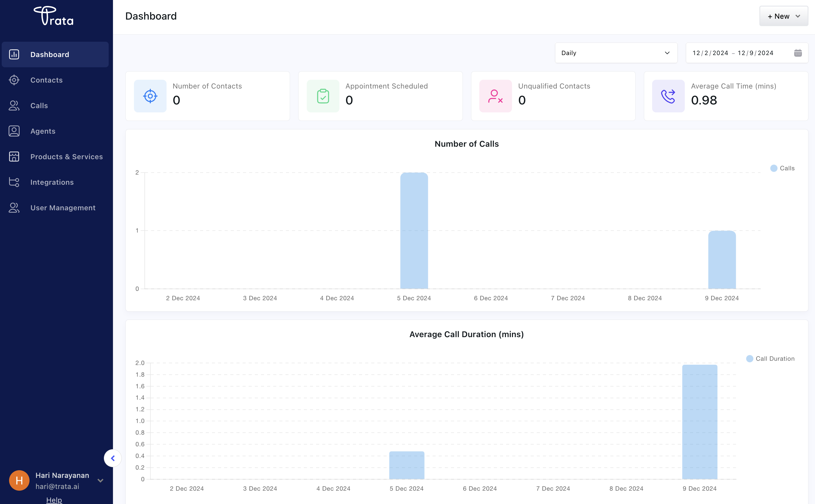
Task: Open the calendar date picker icon
Action: [798, 53]
